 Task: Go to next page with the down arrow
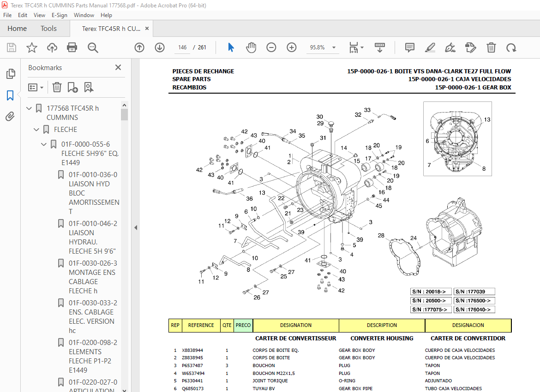tap(160, 48)
